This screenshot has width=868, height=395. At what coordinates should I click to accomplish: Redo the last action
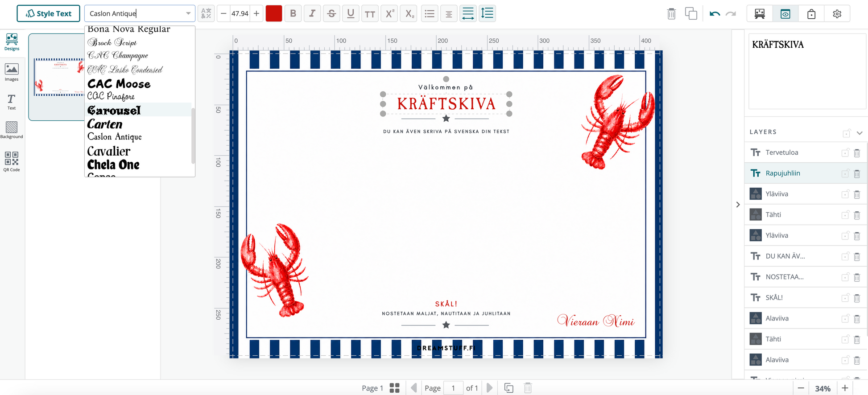731,14
